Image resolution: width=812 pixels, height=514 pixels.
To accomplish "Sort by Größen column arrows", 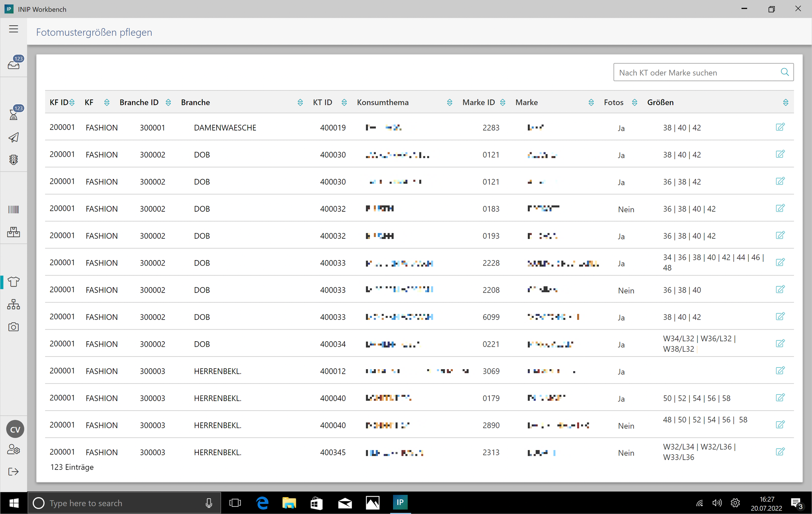I will coord(785,103).
